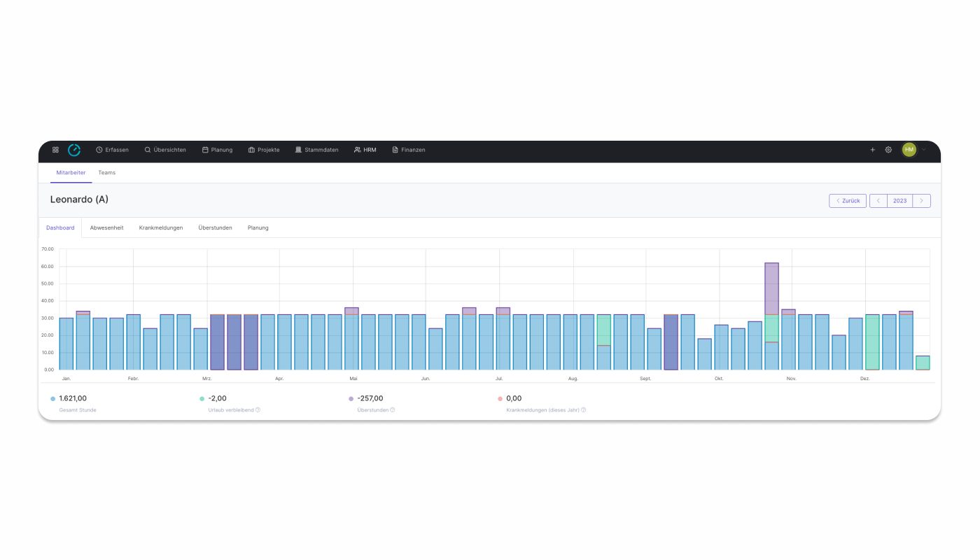The image size is (980, 560).
Task: Select the HRM people icon
Action: [x=356, y=149]
